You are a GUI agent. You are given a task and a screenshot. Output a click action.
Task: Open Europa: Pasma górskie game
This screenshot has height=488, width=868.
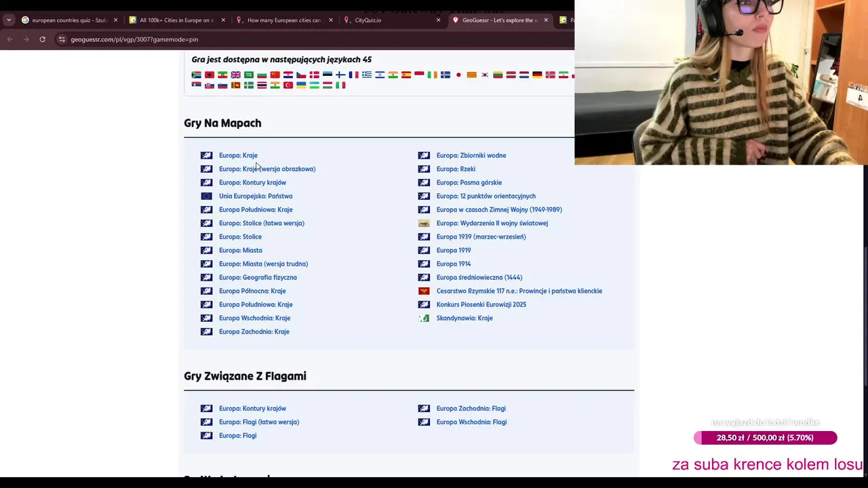click(469, 182)
